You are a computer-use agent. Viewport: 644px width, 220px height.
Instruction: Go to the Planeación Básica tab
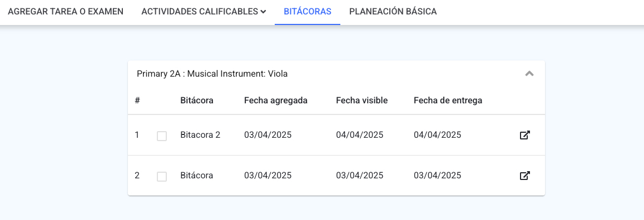coord(393,12)
